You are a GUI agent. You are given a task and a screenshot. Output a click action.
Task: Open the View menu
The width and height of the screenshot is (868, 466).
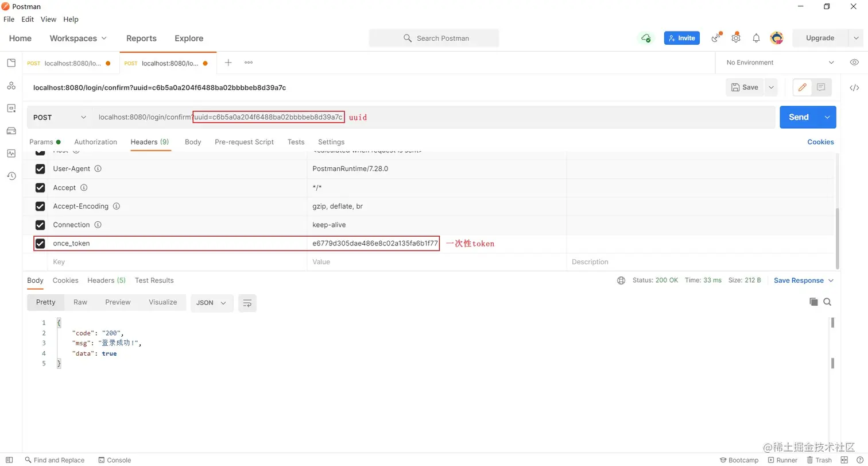(x=48, y=19)
